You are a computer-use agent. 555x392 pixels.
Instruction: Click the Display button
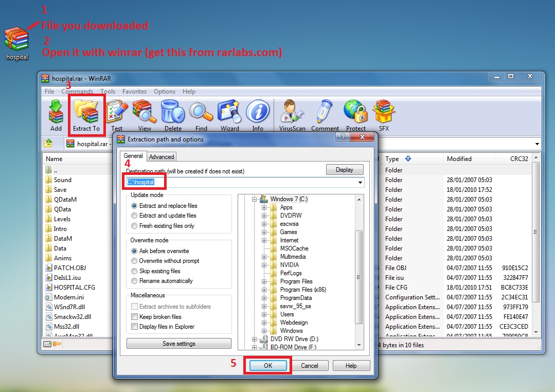[x=345, y=170]
